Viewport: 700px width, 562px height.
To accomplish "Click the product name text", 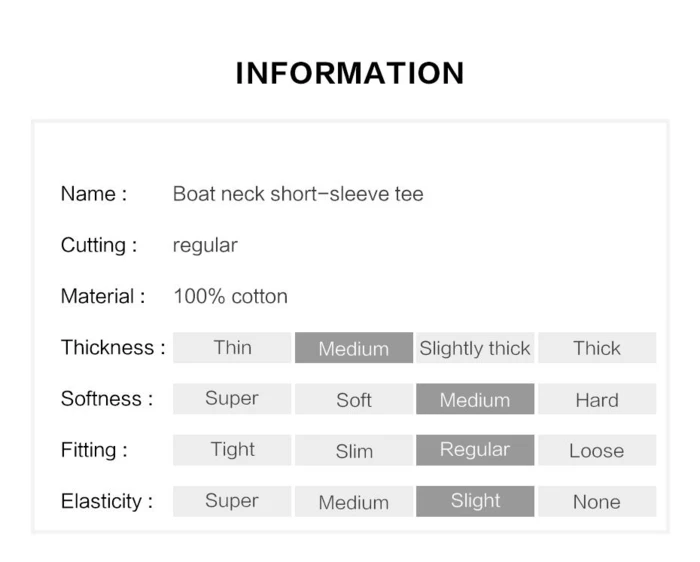I will tap(298, 194).
